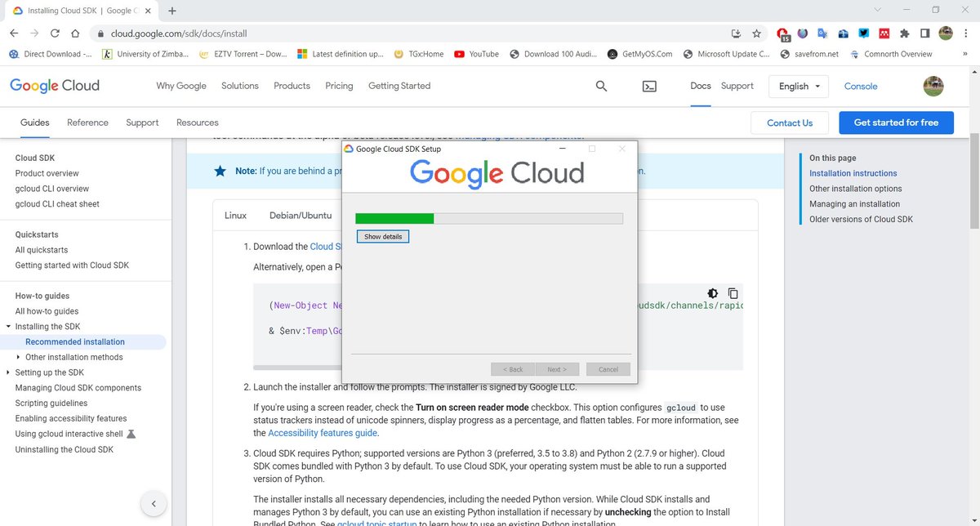Viewport: 980px width, 526px height.
Task: Open the Chrome profile avatar
Action: point(946,33)
